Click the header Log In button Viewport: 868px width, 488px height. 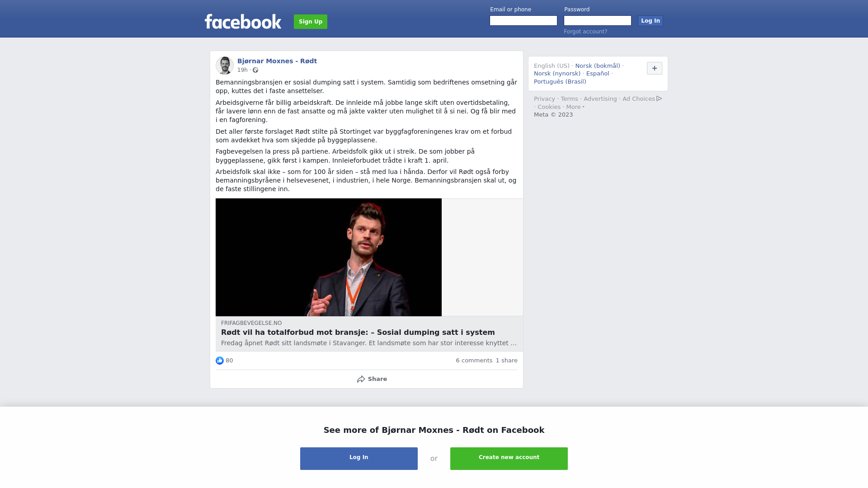click(651, 21)
